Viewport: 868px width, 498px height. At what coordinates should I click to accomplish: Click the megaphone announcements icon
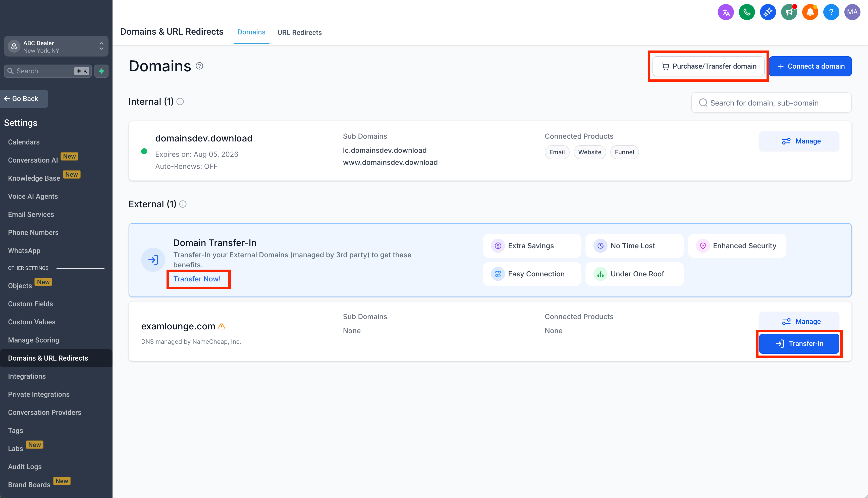click(x=789, y=12)
